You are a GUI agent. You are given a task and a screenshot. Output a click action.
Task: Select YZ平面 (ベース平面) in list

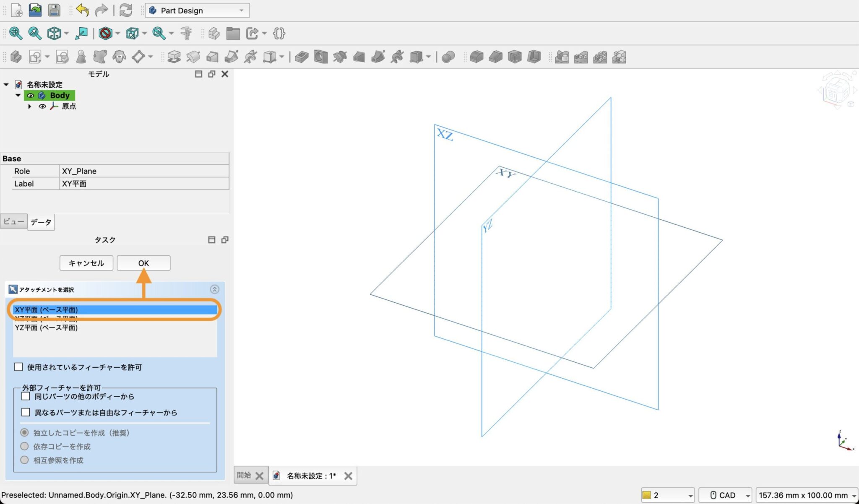[115, 327]
